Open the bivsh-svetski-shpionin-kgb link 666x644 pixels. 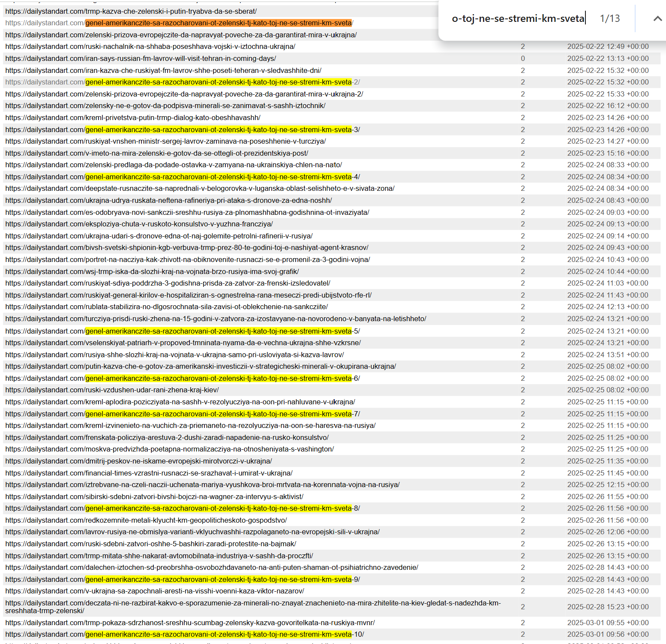[x=187, y=247]
